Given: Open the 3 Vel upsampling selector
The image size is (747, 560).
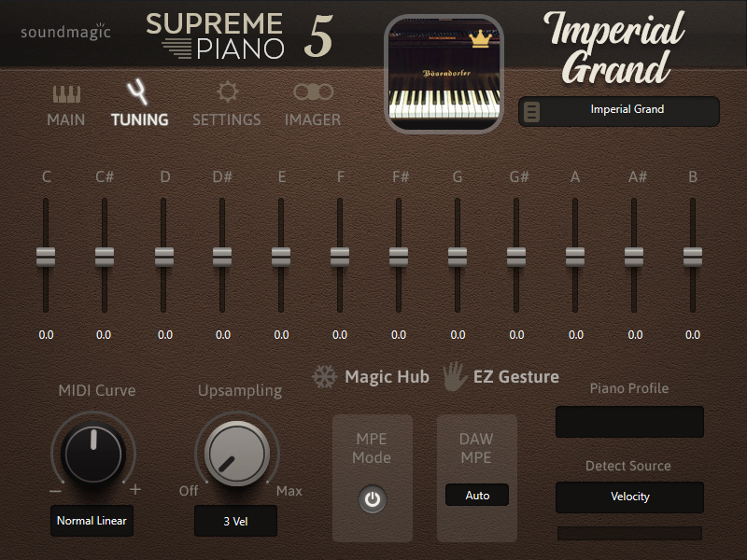Looking at the screenshot, I should coord(235,521).
